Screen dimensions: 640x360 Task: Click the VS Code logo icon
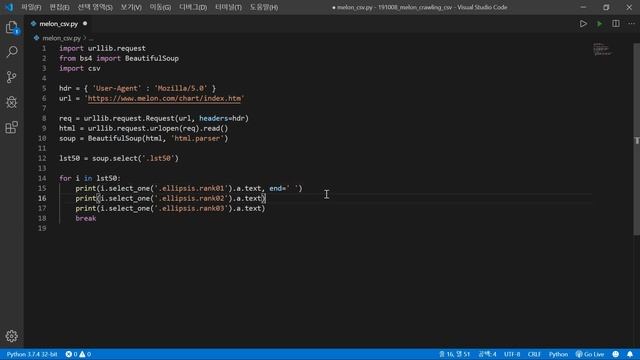click(9, 7)
